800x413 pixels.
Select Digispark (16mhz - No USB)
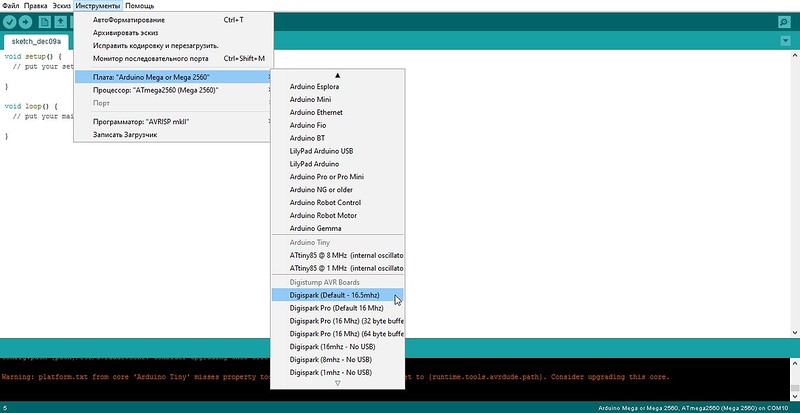337,346
